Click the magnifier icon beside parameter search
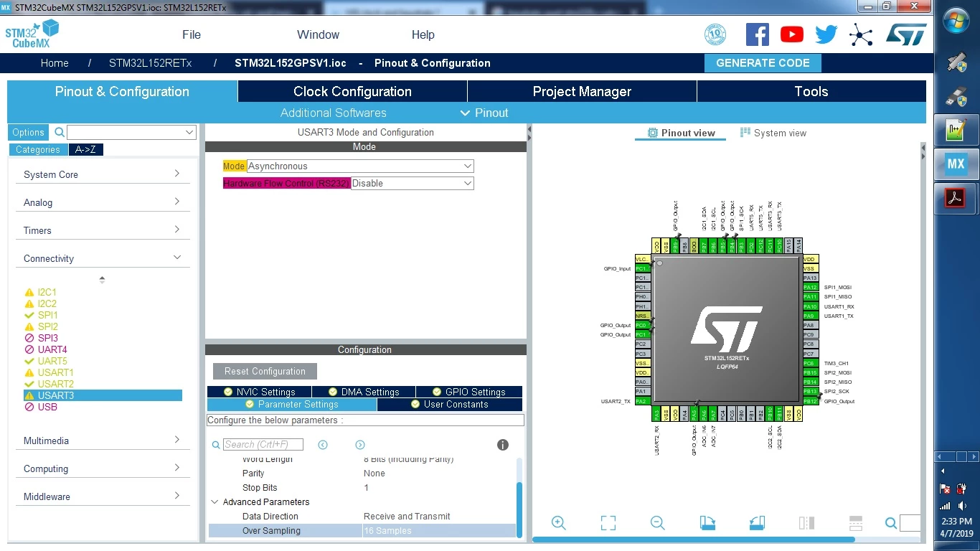980x551 pixels. [216, 445]
